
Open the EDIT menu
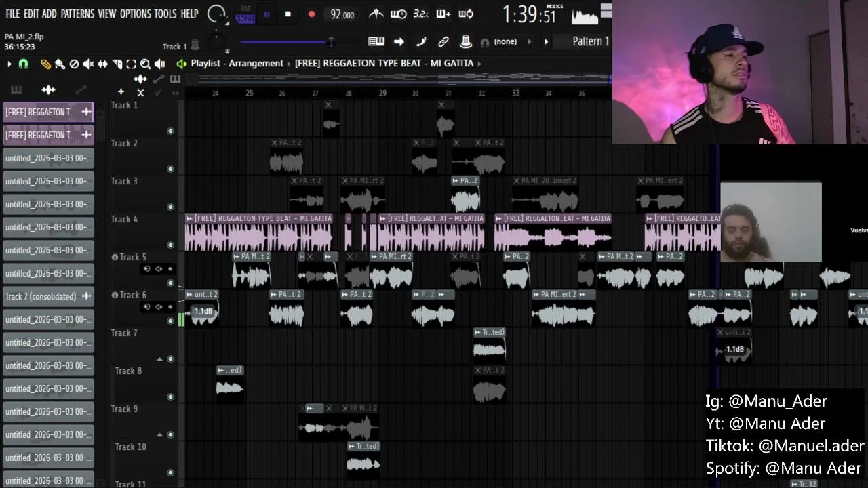coord(31,14)
